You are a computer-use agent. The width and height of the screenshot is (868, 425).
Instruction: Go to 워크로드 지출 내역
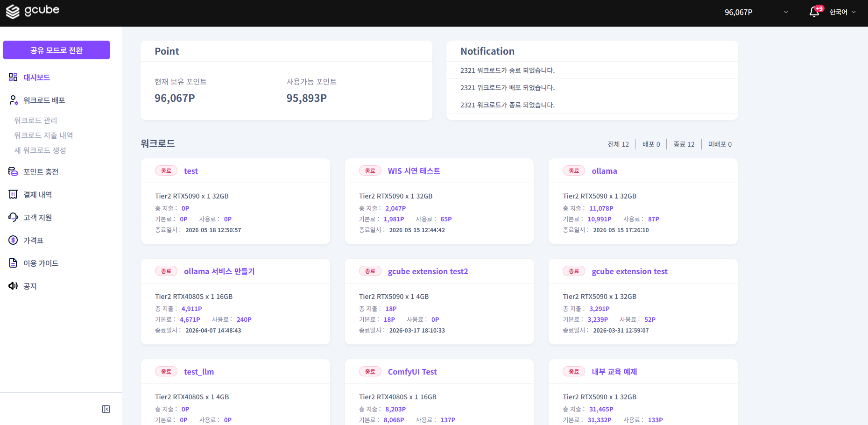pyautogui.click(x=43, y=135)
